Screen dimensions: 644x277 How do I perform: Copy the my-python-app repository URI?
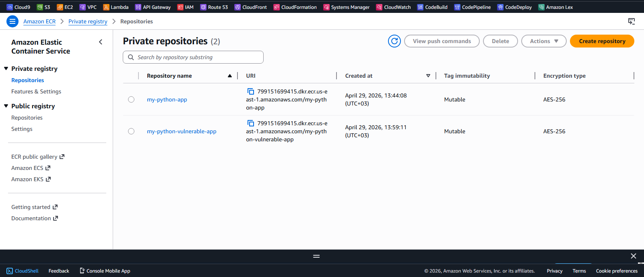(251, 91)
